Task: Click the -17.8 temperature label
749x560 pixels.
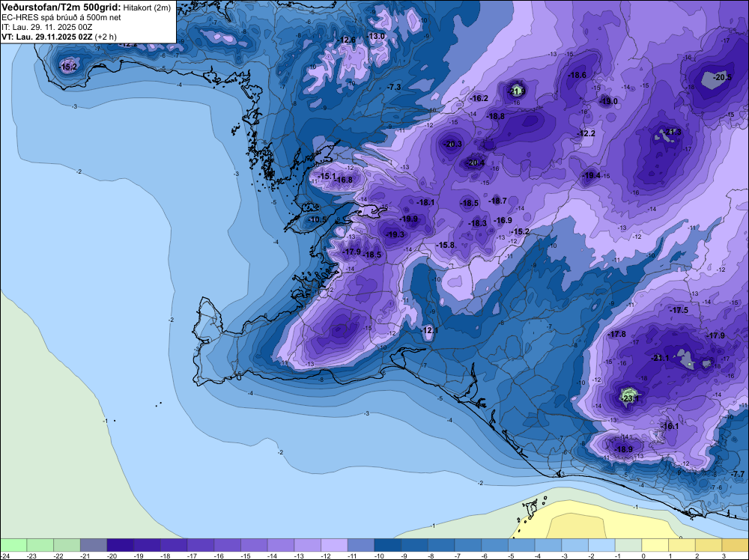Action: click(616, 334)
